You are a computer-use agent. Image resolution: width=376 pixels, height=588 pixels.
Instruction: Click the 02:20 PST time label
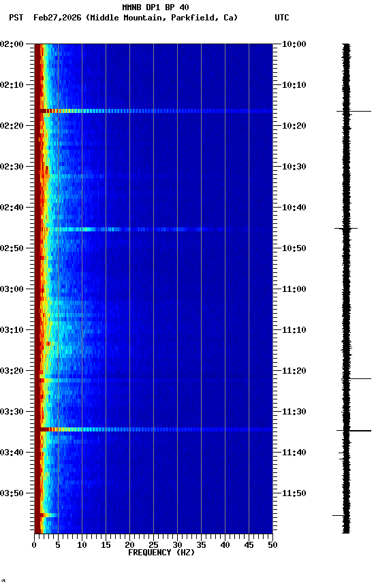(12, 126)
